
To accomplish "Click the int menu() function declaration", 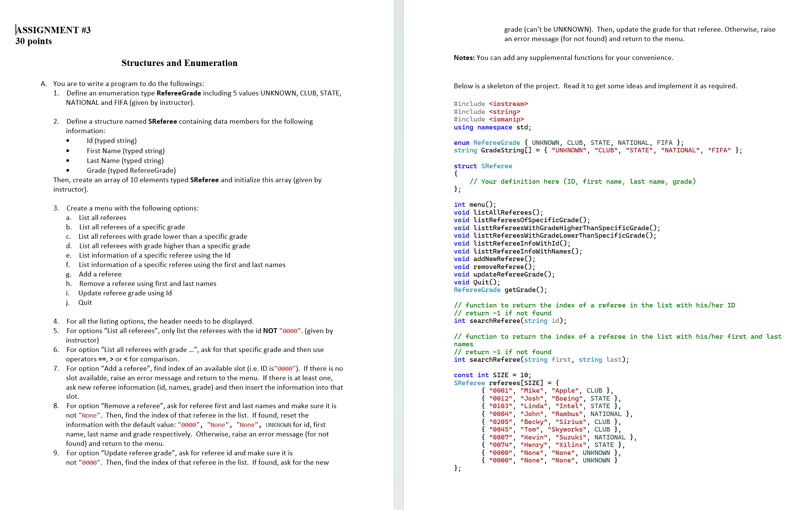I will coord(475,204).
